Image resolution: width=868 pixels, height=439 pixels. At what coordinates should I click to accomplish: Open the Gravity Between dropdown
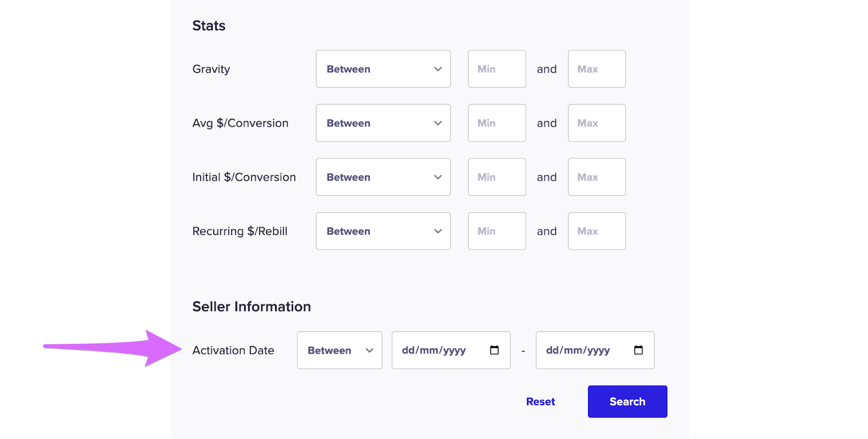click(x=383, y=69)
